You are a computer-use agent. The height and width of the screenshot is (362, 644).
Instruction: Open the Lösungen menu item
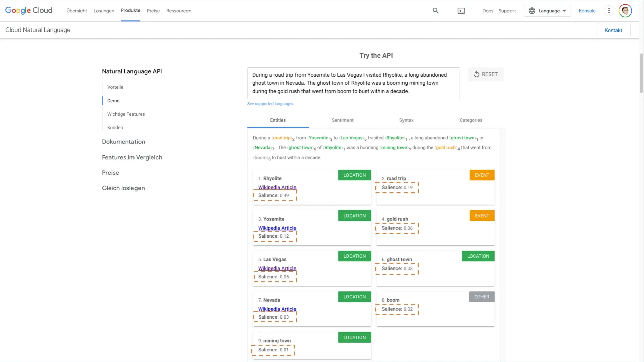point(104,11)
